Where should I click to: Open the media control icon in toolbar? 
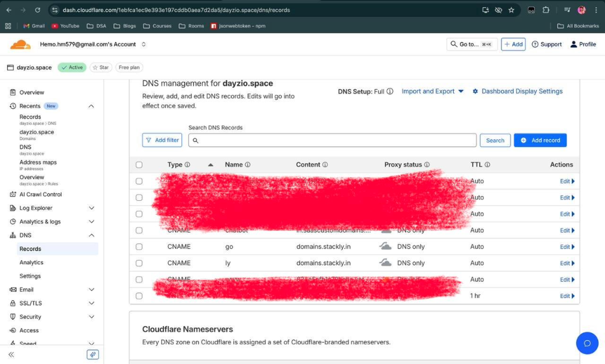(567, 10)
